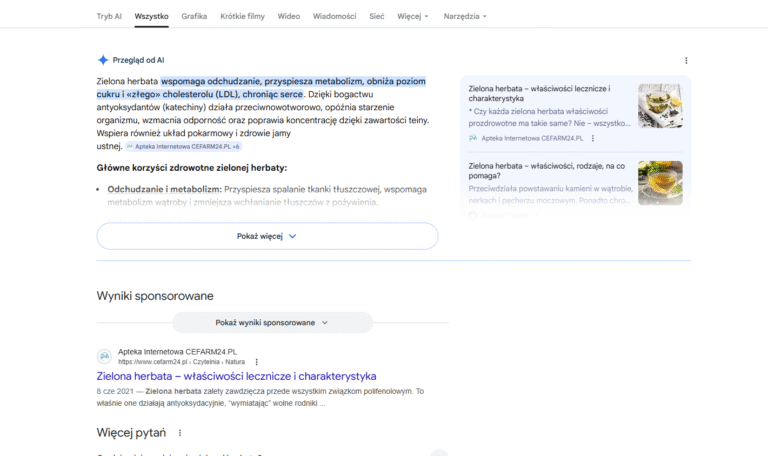This screenshot has height=456, width=768.
Task: Open three-dot menu in first AI source card
Action: tap(592, 138)
